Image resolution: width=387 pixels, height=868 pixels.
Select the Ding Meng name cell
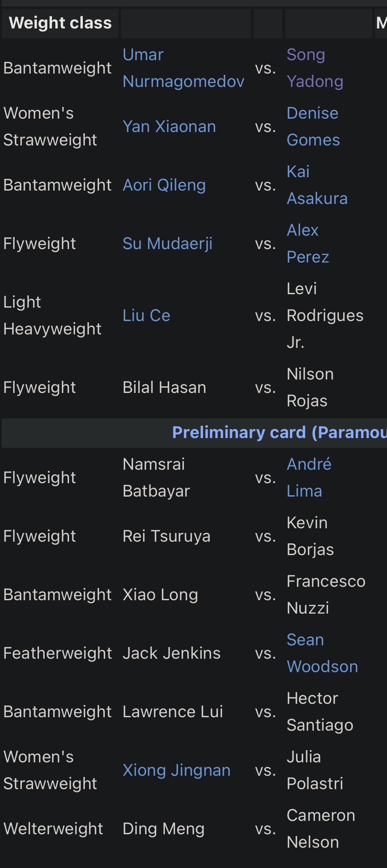click(x=187, y=829)
